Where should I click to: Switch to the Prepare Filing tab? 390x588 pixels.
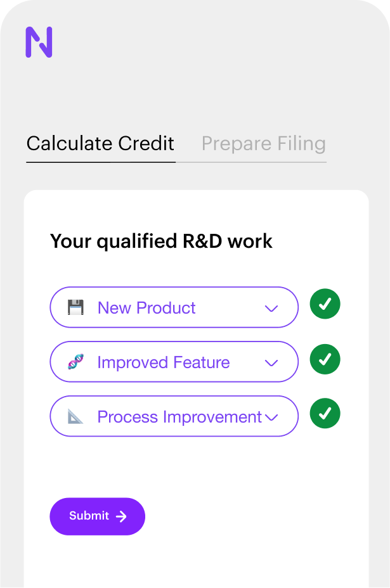(263, 143)
